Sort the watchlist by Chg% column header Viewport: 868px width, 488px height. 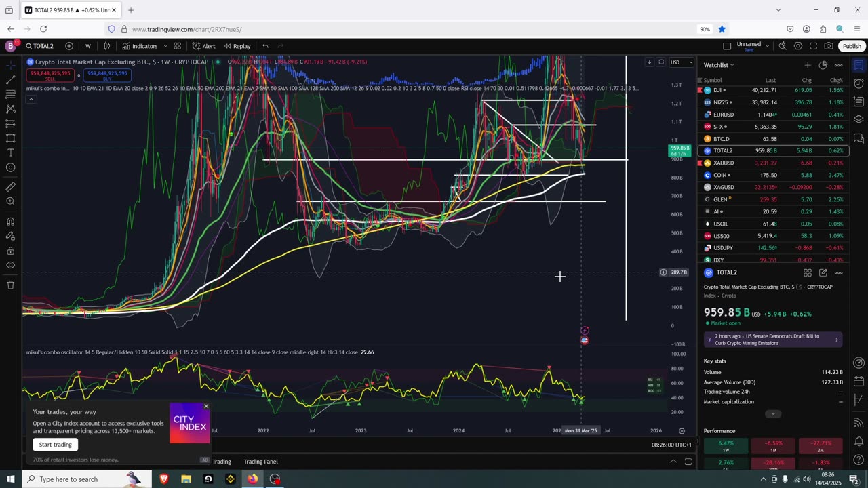click(836, 80)
